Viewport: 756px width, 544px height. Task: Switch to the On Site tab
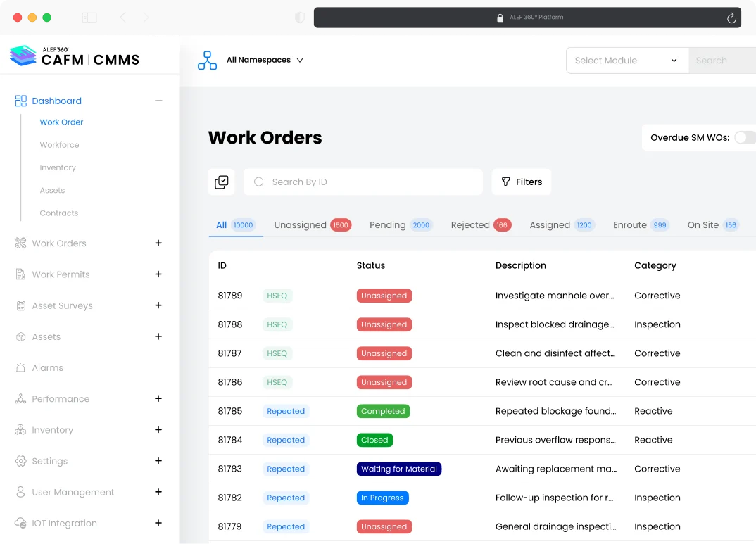(713, 225)
